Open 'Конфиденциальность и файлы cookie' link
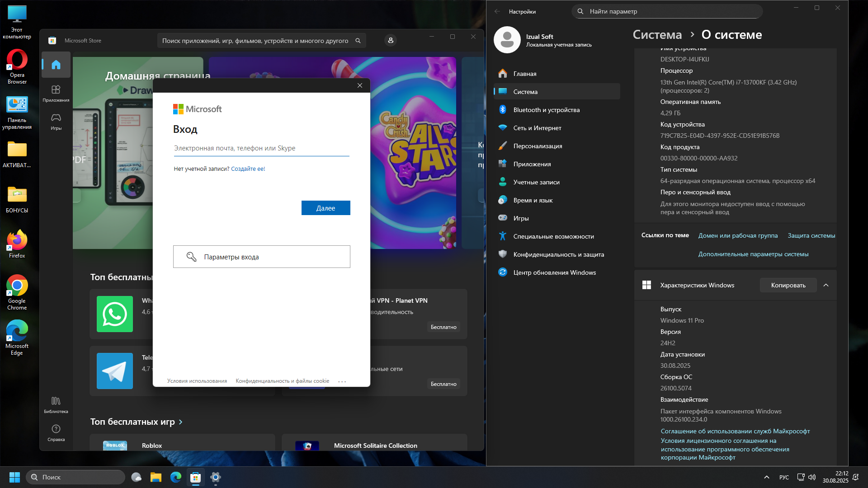This screenshot has height=488, width=868. (x=282, y=381)
